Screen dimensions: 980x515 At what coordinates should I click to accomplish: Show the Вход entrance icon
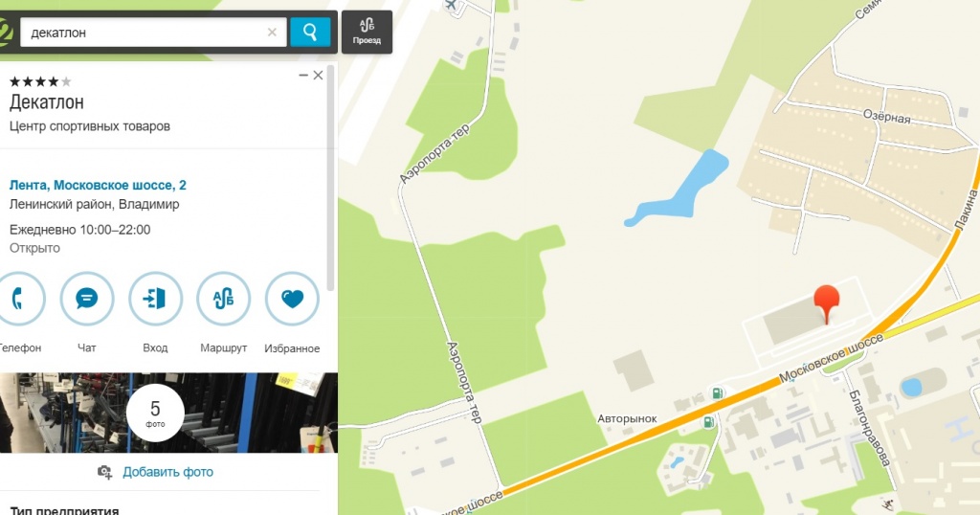click(x=156, y=299)
